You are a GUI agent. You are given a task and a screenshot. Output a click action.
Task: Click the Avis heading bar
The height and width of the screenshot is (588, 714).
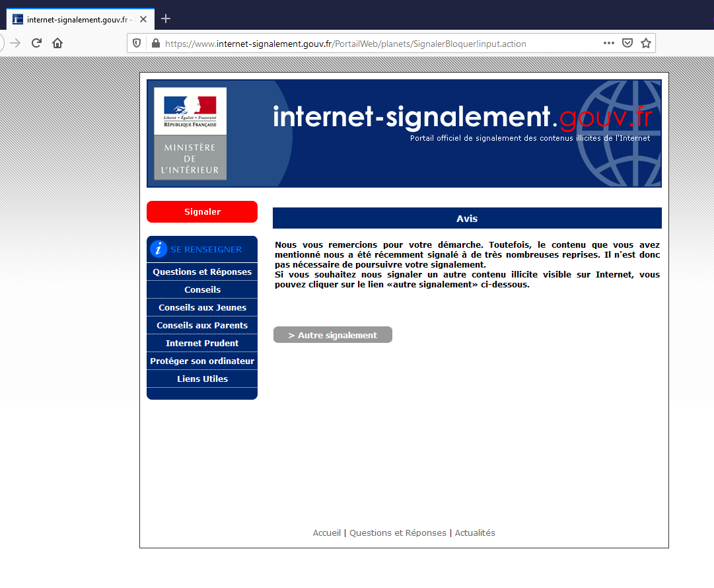pos(467,218)
